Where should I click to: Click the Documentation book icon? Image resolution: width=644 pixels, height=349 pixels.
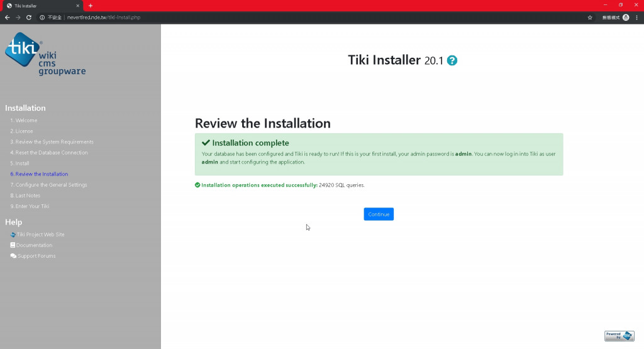(13, 245)
